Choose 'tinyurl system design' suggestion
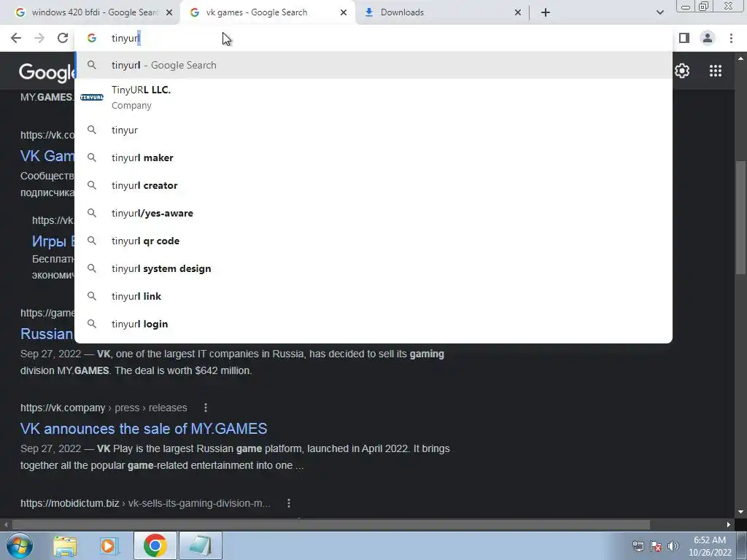 (373, 268)
